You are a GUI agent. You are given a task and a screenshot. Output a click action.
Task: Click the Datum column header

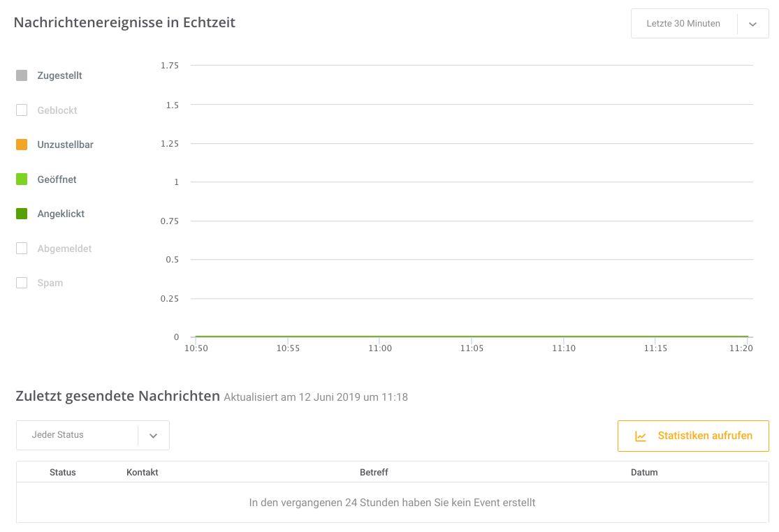(x=644, y=473)
